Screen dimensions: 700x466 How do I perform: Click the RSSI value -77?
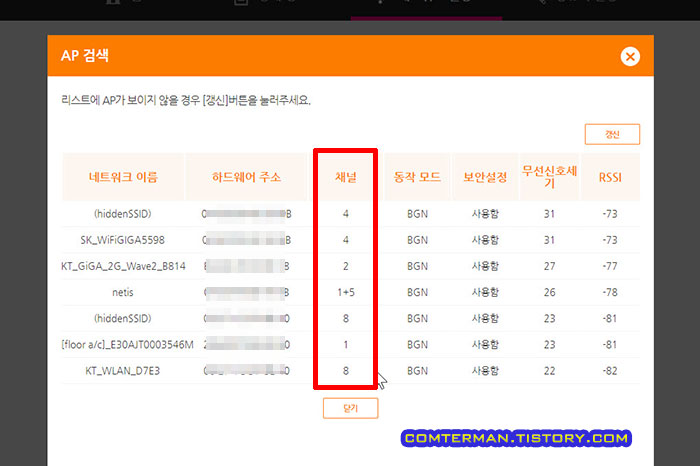[x=610, y=266]
